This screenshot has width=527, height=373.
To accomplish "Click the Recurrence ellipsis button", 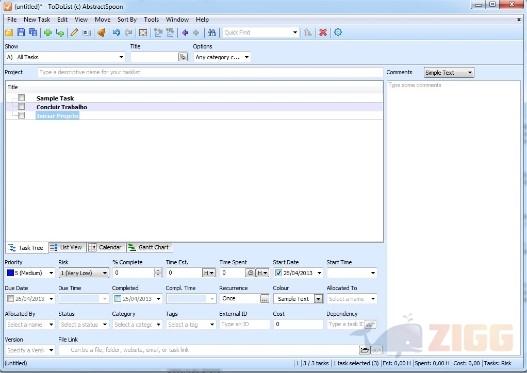I will [x=265, y=299].
